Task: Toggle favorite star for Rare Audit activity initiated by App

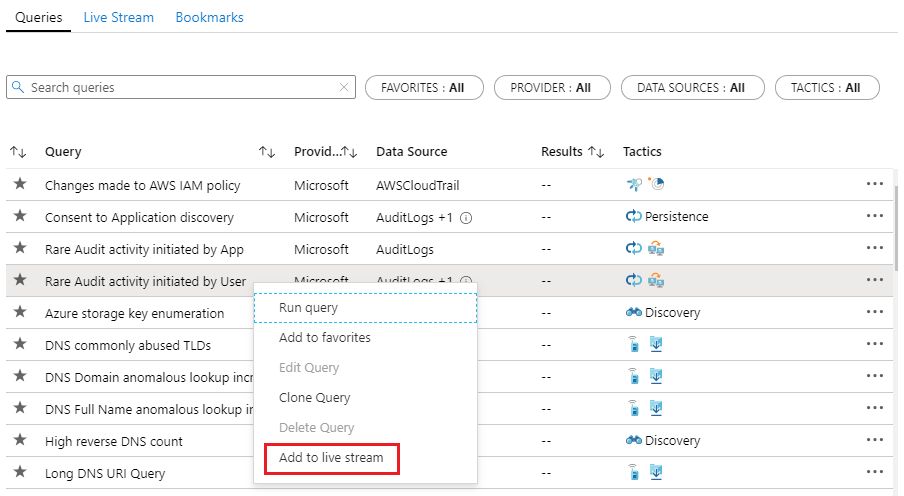Action: tap(19, 249)
